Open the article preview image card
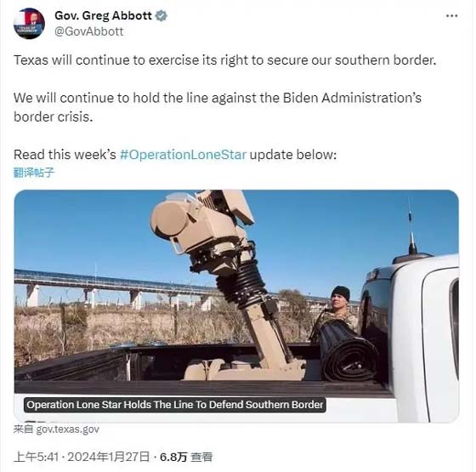 236,306
